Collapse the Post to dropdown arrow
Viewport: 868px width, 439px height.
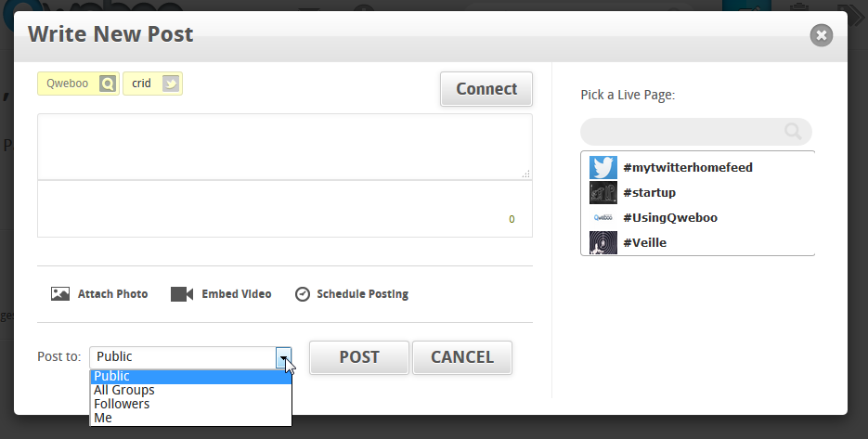pyautogui.click(x=283, y=357)
